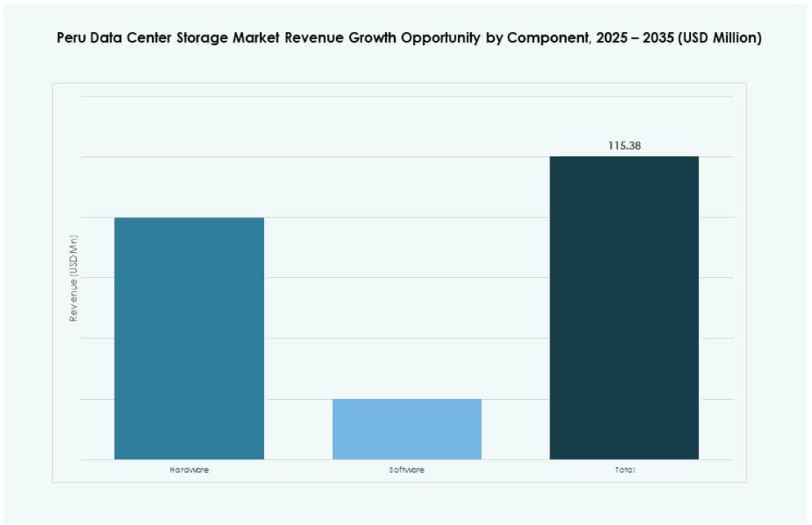Click the gridline above the Hardware bar
This screenshot has width=812, height=525.
click(189, 155)
